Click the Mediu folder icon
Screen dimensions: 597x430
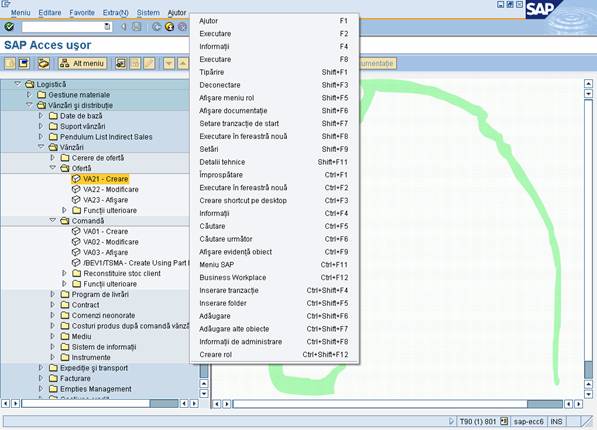65,336
